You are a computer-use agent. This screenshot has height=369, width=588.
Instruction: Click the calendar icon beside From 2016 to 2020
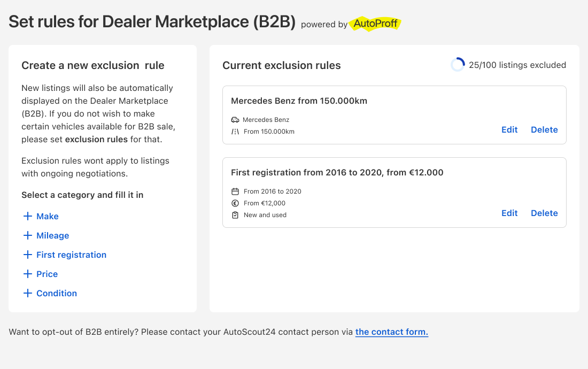pos(235,191)
